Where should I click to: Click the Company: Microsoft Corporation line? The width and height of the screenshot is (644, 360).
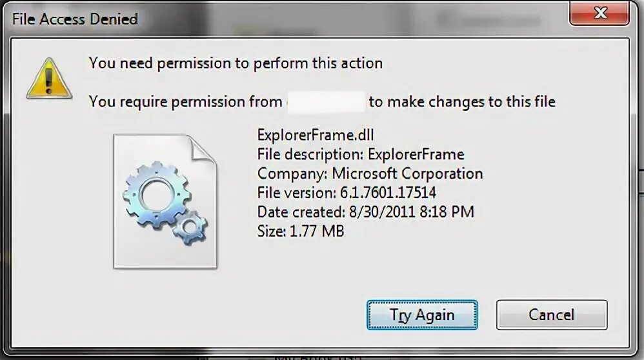point(370,174)
